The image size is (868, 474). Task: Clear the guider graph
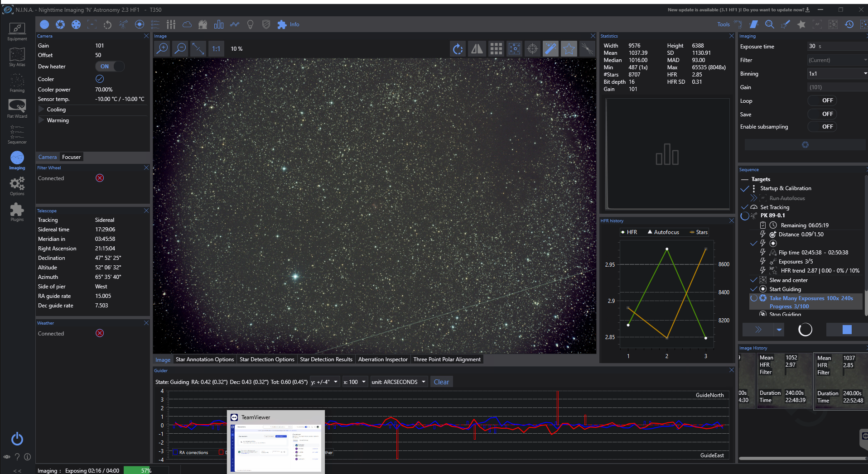tap(441, 382)
